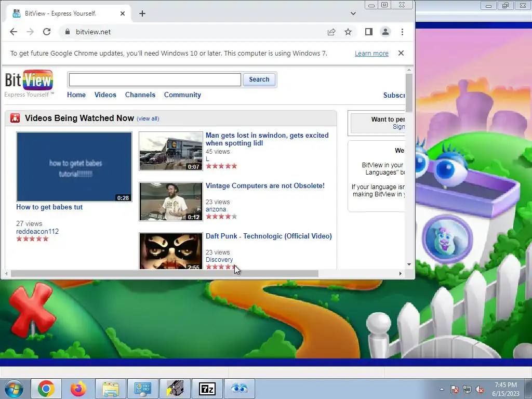The height and width of the screenshot is (399, 532).
Task: Open the tab search chevron
Action: 353,14
